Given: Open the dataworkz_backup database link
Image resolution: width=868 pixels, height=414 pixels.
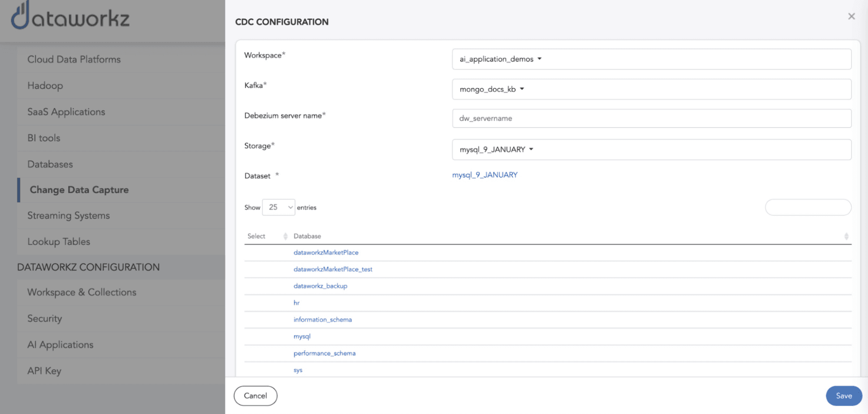Looking at the screenshot, I should [x=320, y=286].
